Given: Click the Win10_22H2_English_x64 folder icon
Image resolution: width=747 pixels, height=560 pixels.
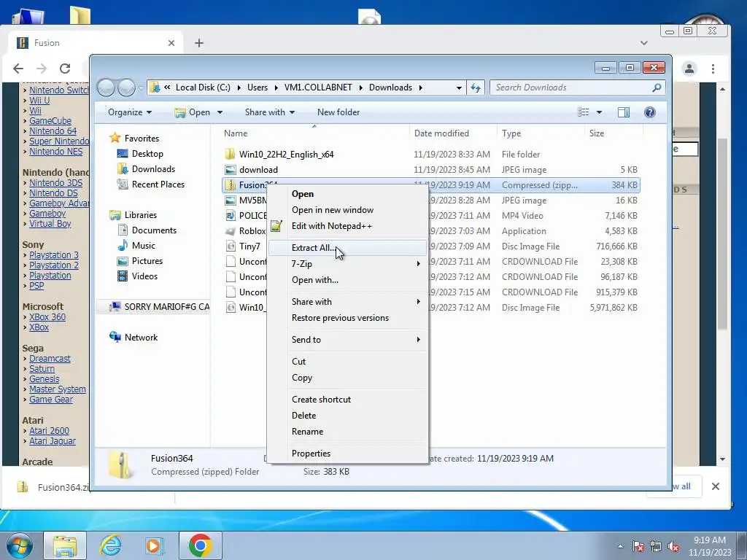Looking at the screenshot, I should (x=230, y=155).
